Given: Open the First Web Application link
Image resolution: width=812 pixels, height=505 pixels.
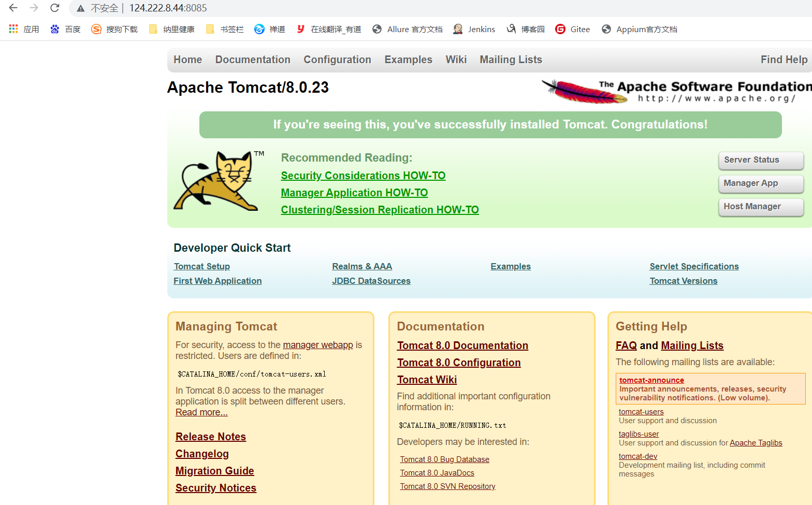Looking at the screenshot, I should click(x=218, y=281).
